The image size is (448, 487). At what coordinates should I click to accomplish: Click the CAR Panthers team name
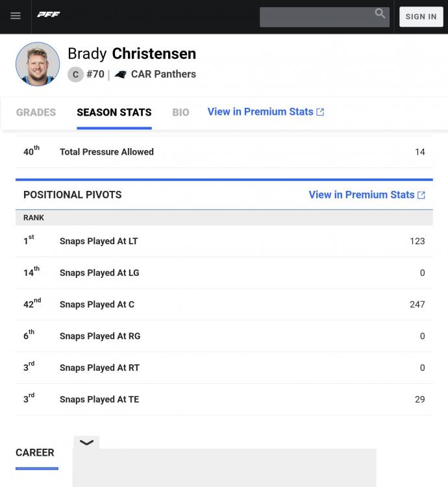tap(163, 74)
